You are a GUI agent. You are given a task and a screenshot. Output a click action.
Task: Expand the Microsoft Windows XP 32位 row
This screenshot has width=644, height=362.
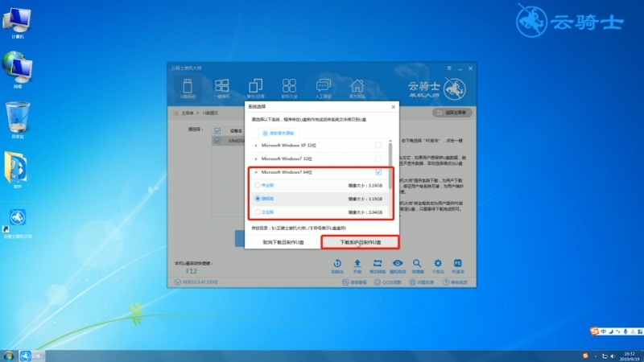[x=256, y=146]
